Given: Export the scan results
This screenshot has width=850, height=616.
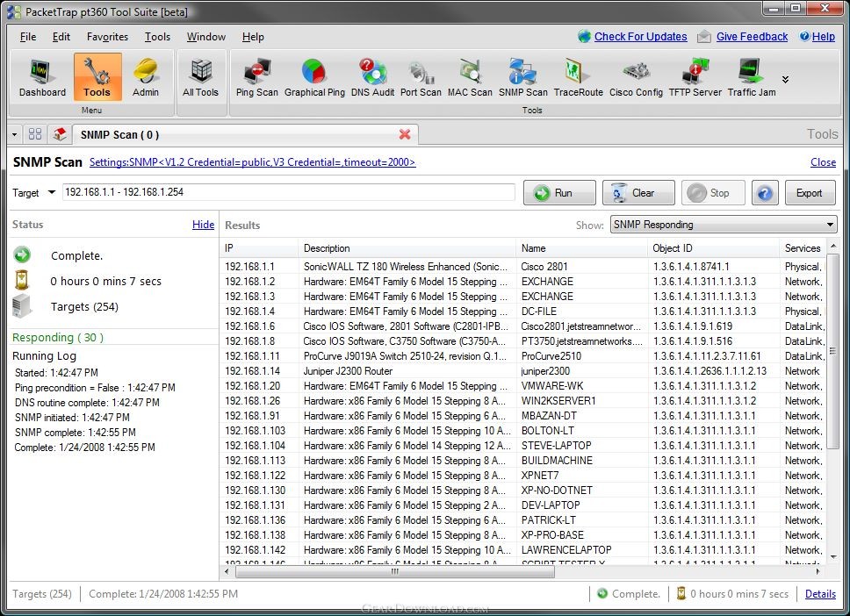Looking at the screenshot, I should click(810, 192).
